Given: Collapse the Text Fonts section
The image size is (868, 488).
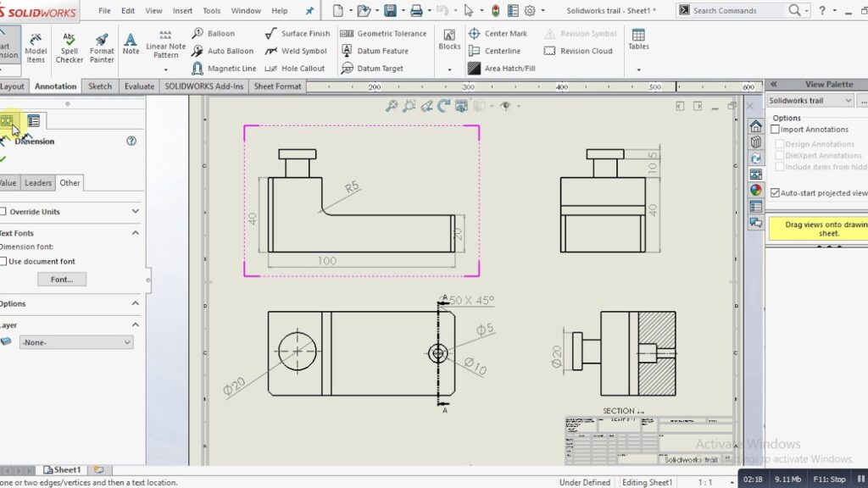Looking at the screenshot, I should tap(136, 233).
